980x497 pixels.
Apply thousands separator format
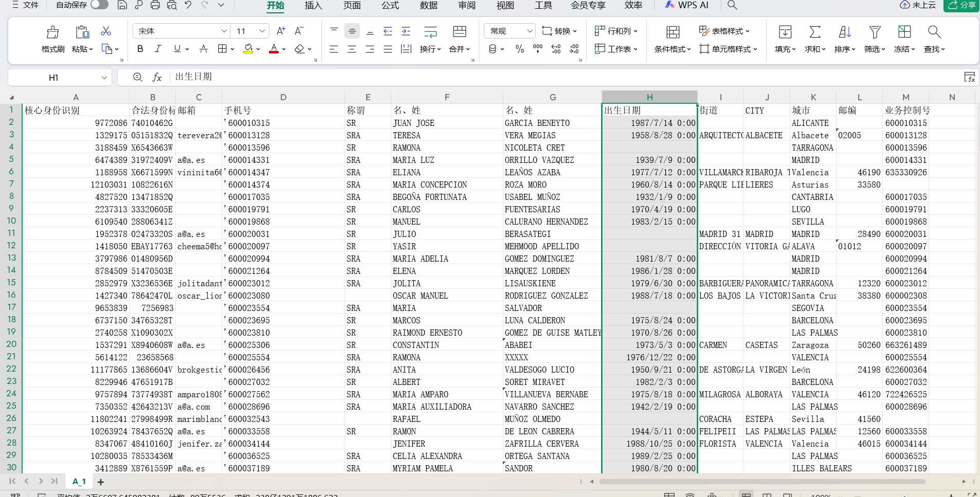[538, 49]
